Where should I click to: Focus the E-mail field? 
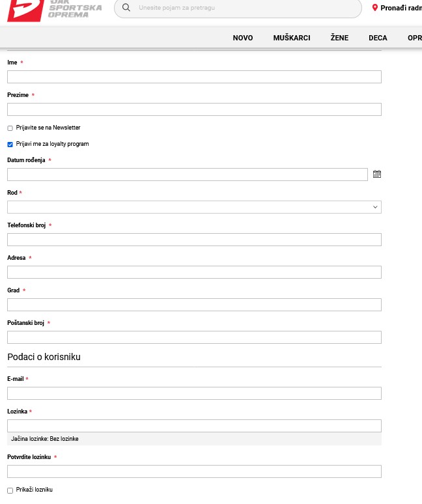[194, 393]
